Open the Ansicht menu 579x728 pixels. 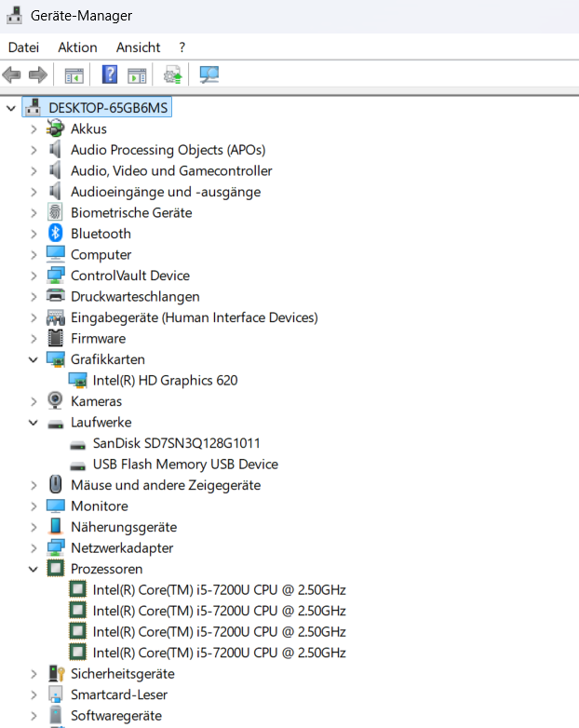point(138,47)
